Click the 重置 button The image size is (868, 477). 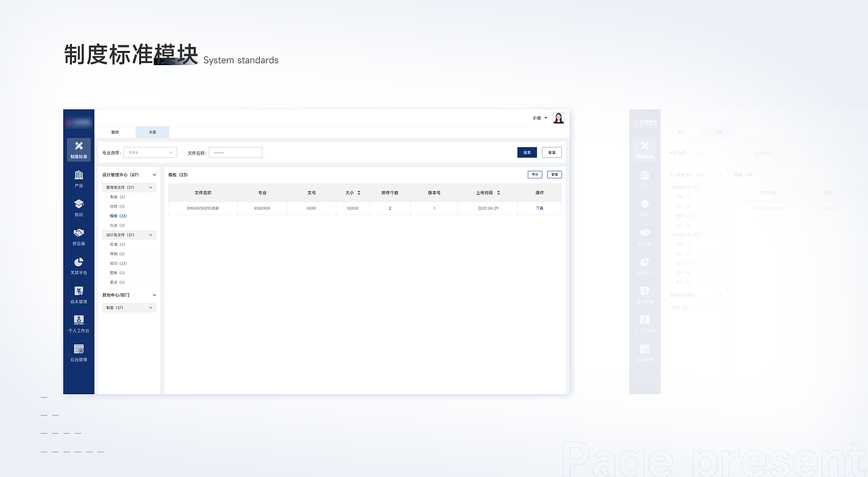click(x=552, y=153)
